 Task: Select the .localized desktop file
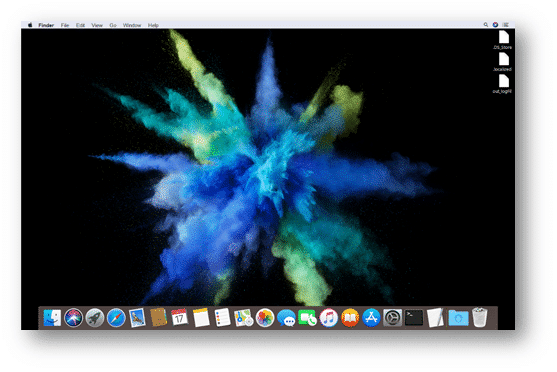point(503,62)
